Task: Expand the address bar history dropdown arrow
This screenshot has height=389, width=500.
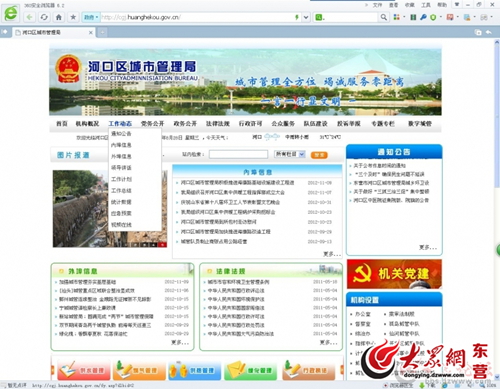Action: tap(306, 17)
